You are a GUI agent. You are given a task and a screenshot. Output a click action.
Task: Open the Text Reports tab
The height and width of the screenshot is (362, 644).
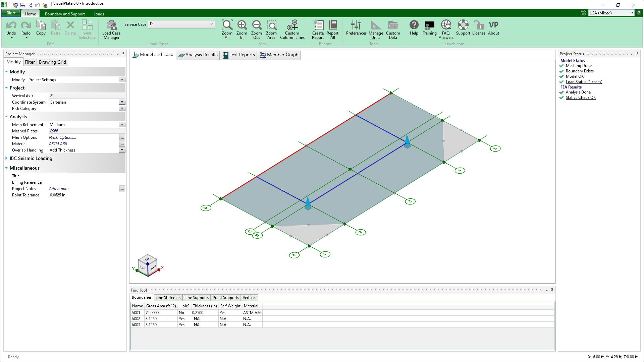[239, 55]
